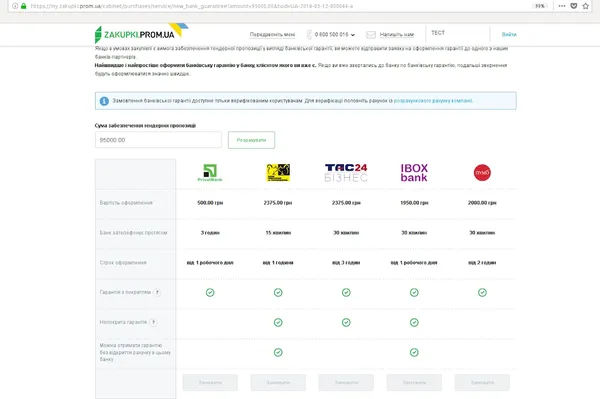The height and width of the screenshot is (399, 600).
Task: Click the no-account checkmark under the yellow bank logo
Action: 278,352
